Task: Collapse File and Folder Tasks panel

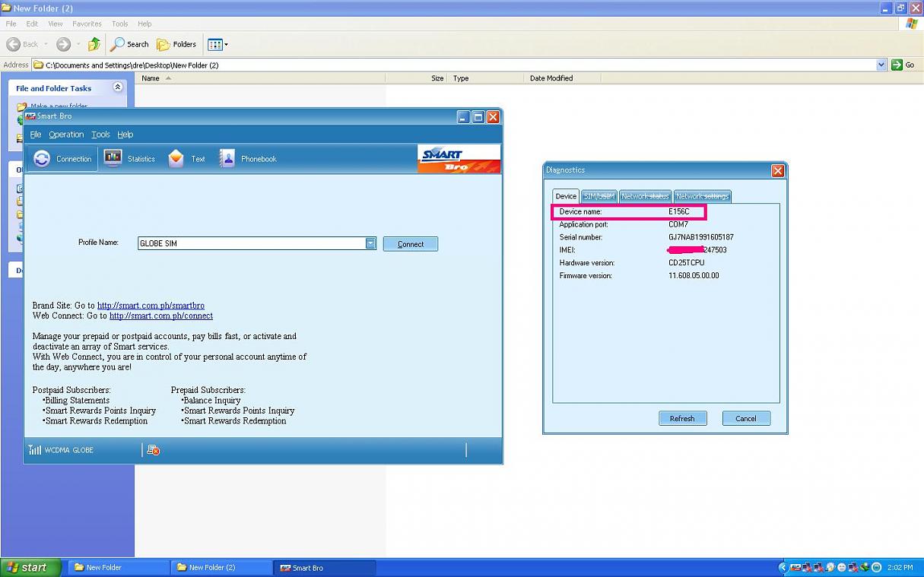Action: click(117, 87)
